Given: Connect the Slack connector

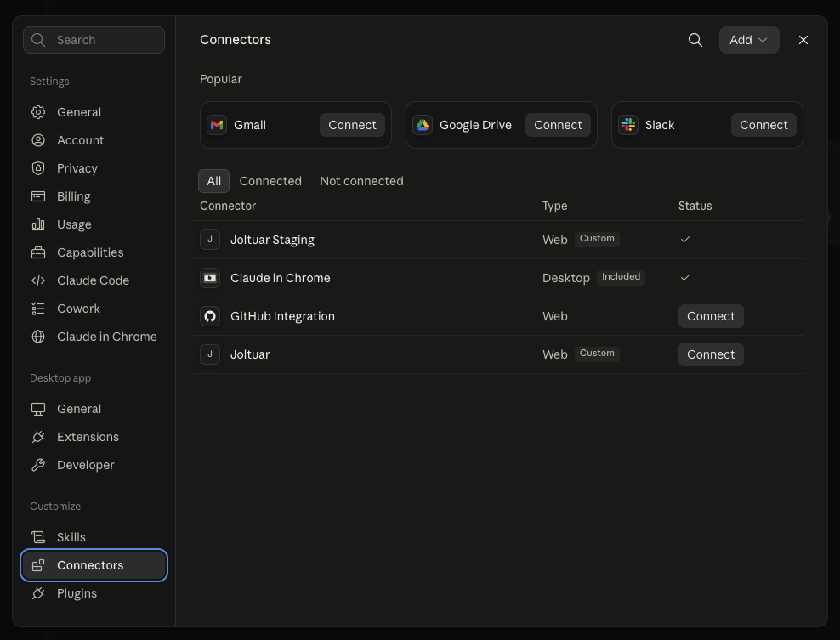Looking at the screenshot, I should coord(763,125).
